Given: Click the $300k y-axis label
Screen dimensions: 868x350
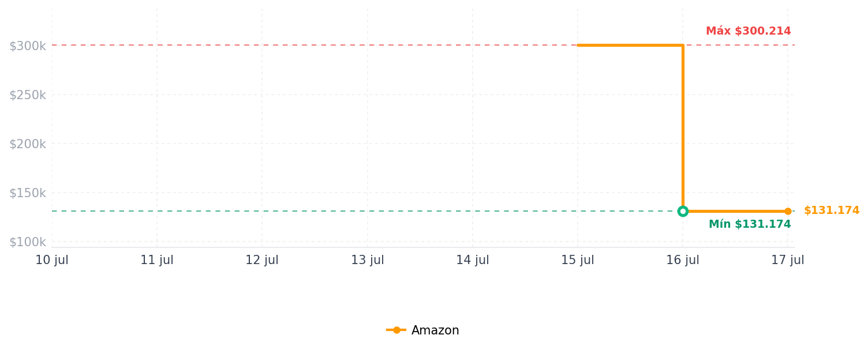Looking at the screenshot, I should tap(27, 46).
